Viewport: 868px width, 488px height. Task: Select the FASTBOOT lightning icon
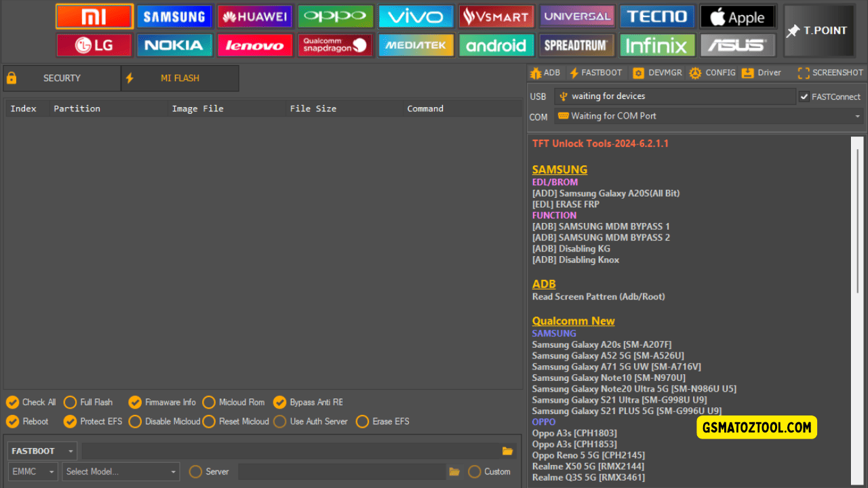[x=576, y=73]
